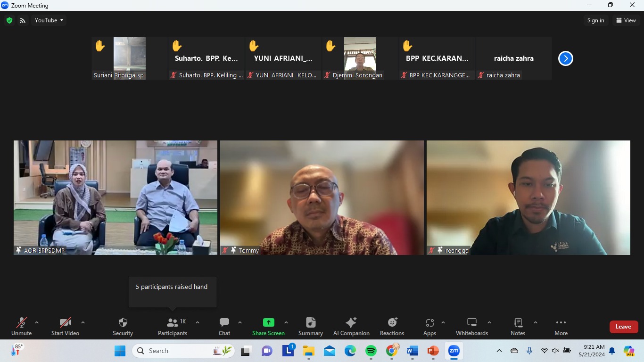The height and width of the screenshot is (362, 644).
Task: Open the More options menu
Action: (561, 326)
